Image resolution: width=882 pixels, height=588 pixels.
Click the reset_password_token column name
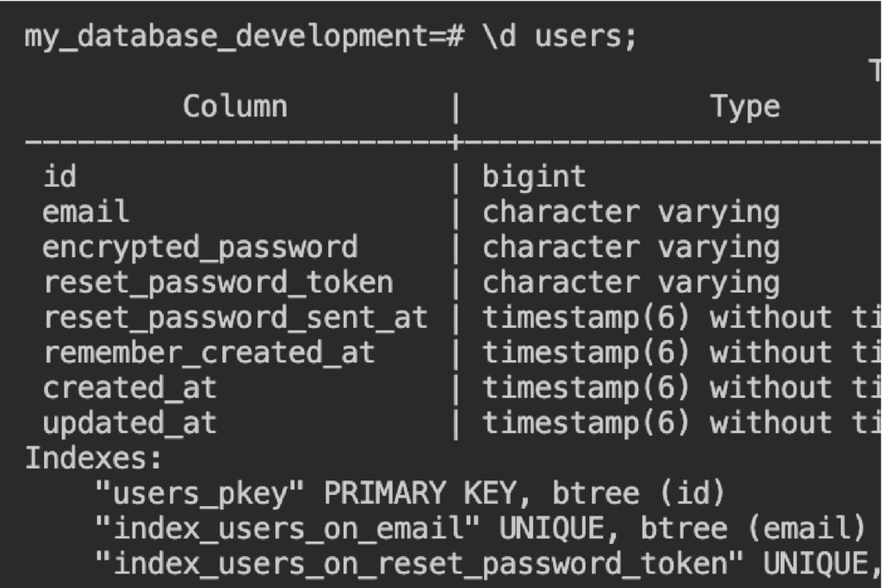coord(218,283)
